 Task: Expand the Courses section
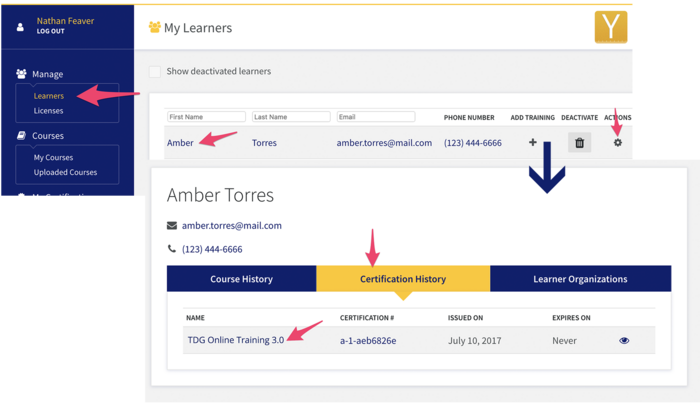tap(48, 136)
